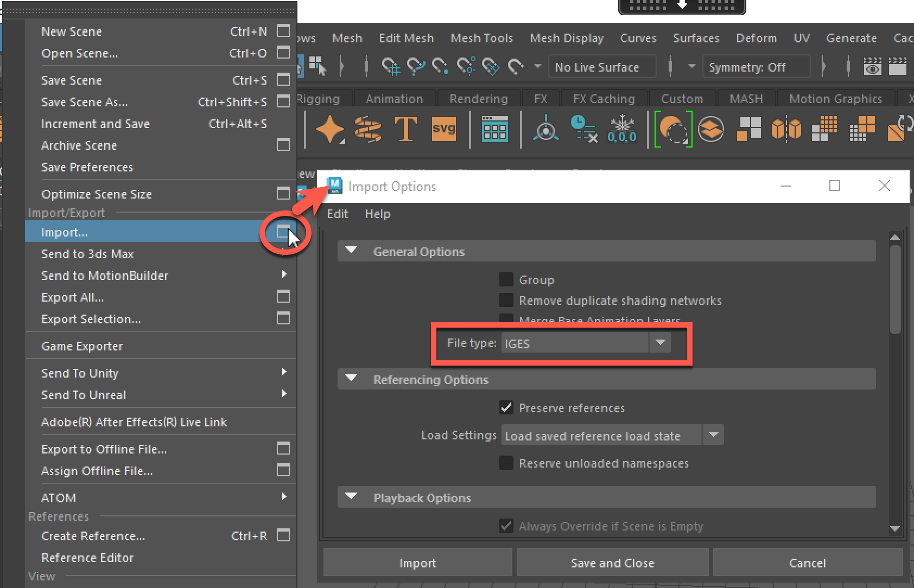The height and width of the screenshot is (588, 914).
Task: Check Reserve unloaded namespaces
Action: click(x=506, y=463)
